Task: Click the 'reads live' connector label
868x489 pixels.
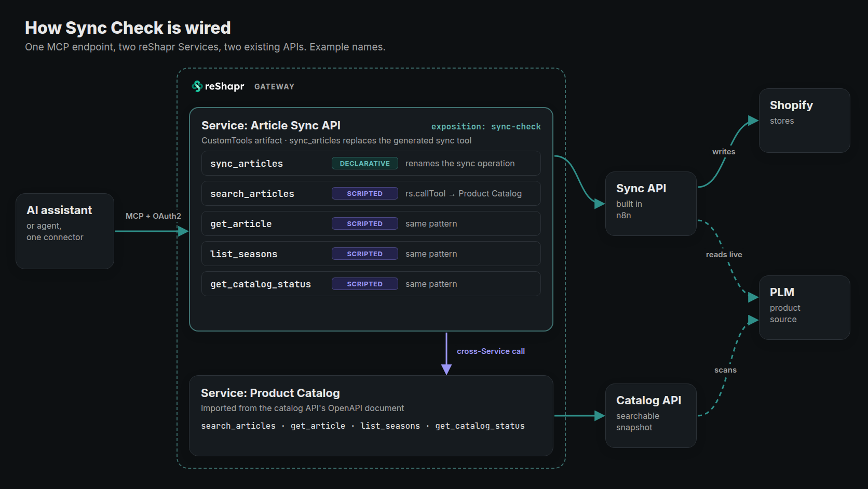Action: click(x=724, y=255)
